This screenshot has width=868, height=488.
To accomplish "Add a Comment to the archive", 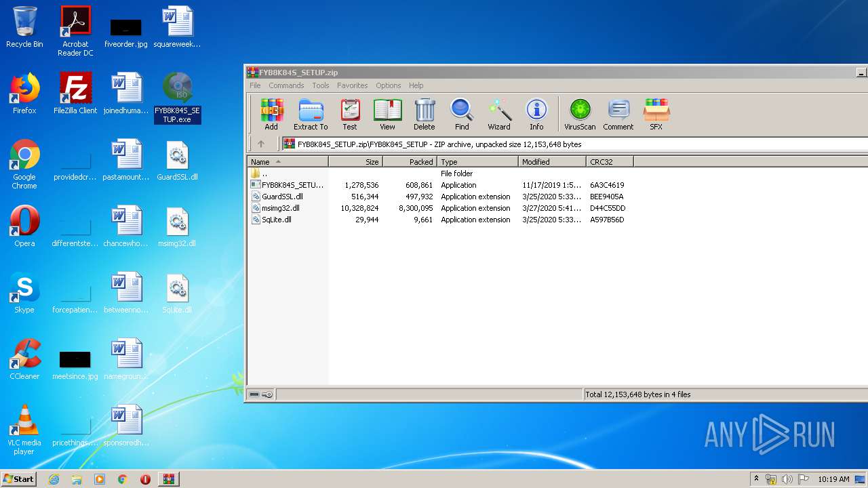I will point(618,114).
